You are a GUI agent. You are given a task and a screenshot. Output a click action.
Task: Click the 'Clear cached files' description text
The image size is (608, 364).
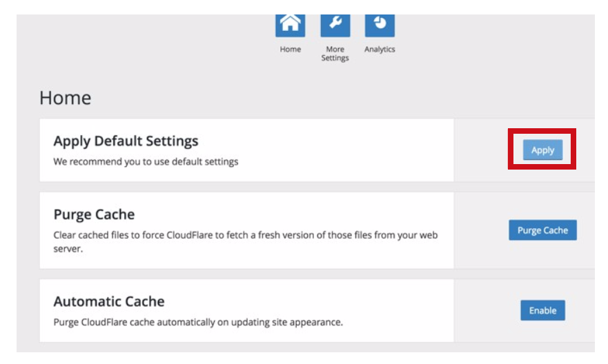(245, 235)
